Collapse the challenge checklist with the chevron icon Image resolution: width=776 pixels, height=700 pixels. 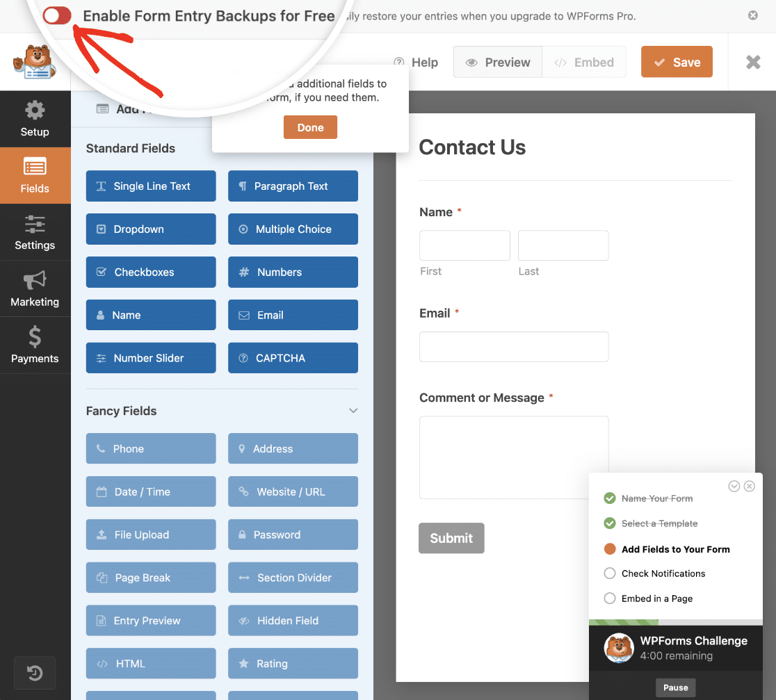(x=734, y=487)
